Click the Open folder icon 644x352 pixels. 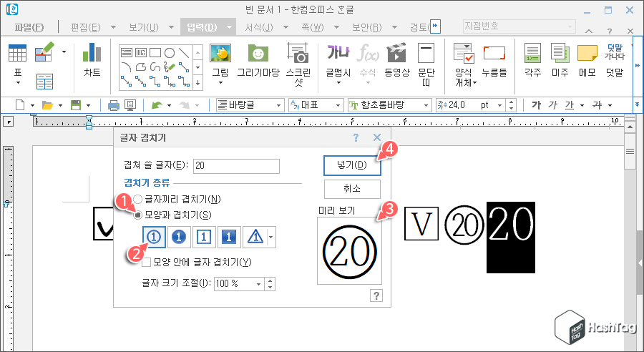(x=48, y=105)
